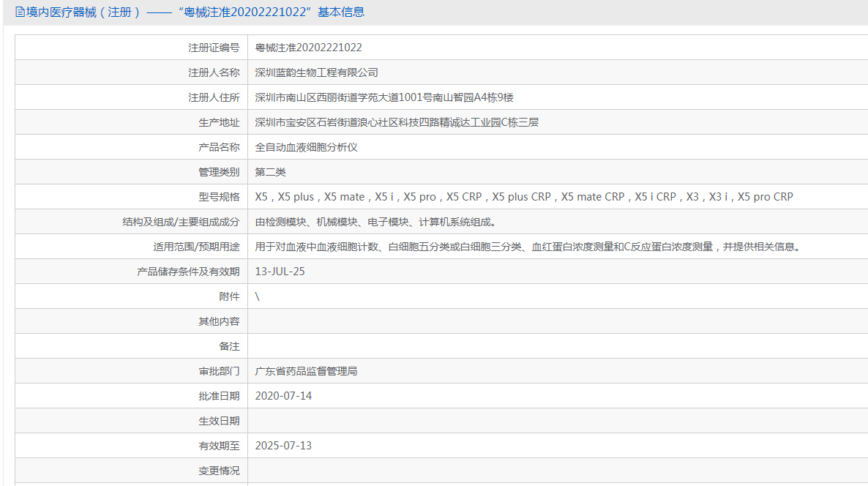Screen dimensions: 868x486
Task: Click the 结构及组成/主要组成成分 label
Action: (181, 222)
